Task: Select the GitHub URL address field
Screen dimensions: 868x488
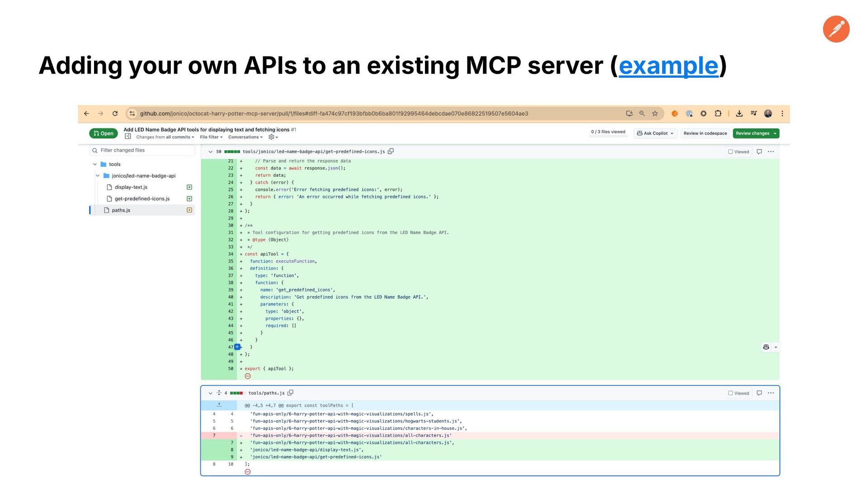Action: pos(334,113)
